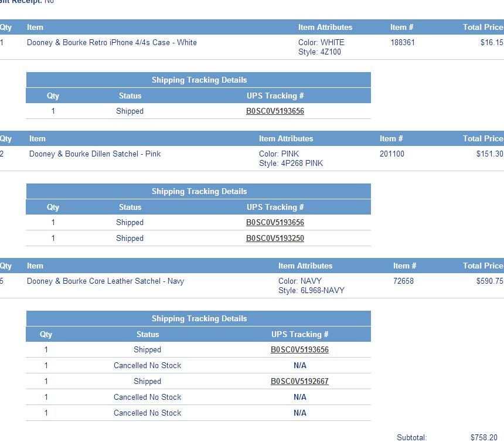Select the Dillen Satchel - Pink item name

pyautogui.click(x=95, y=154)
